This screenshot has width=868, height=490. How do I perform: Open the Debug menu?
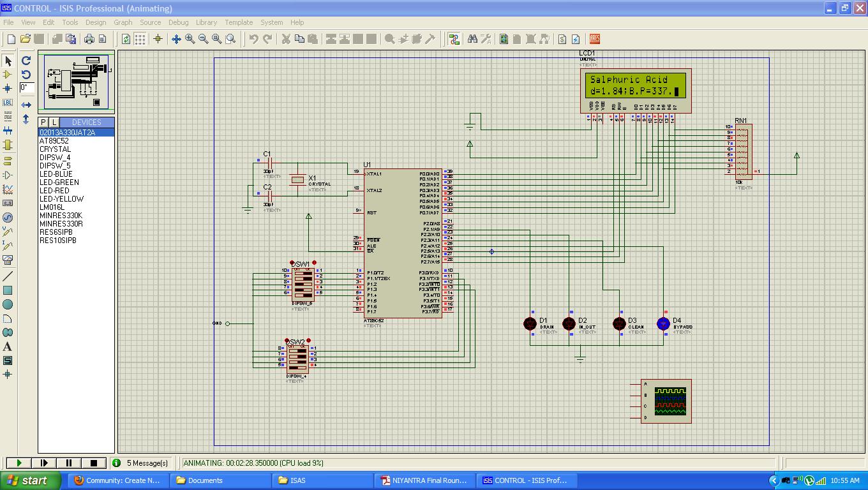178,22
